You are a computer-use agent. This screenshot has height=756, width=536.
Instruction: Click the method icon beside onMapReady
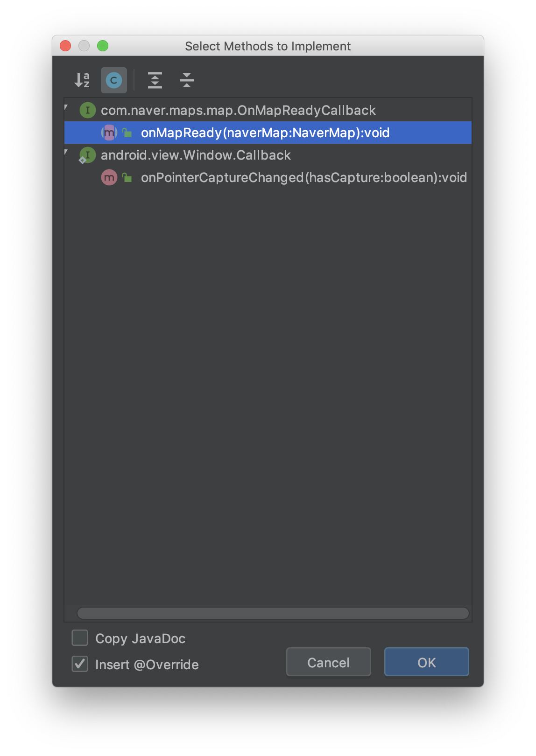point(109,133)
